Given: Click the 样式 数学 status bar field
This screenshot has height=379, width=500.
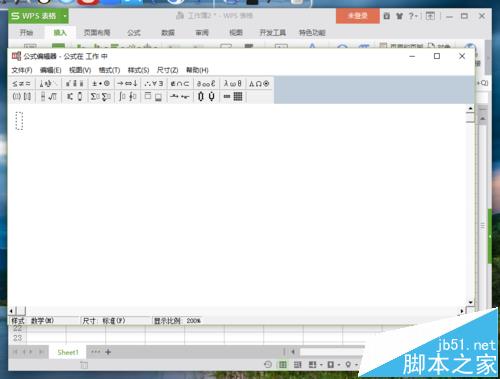Looking at the screenshot, I should point(44,321).
